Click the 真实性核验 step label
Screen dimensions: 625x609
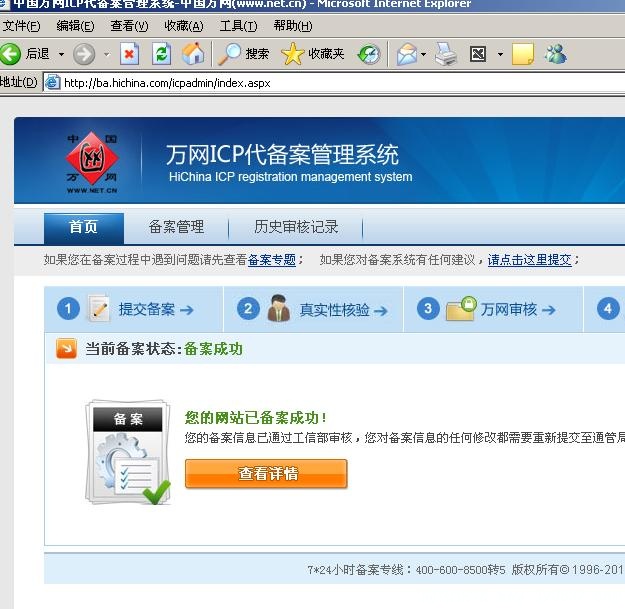click(334, 310)
